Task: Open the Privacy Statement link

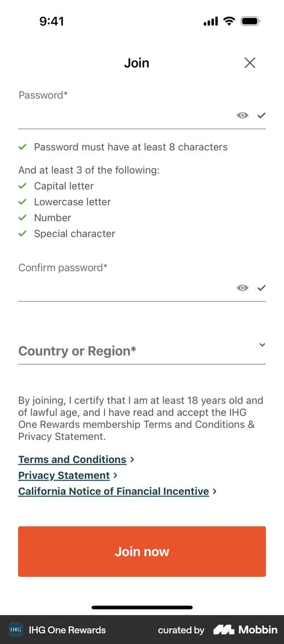Action: click(x=64, y=475)
